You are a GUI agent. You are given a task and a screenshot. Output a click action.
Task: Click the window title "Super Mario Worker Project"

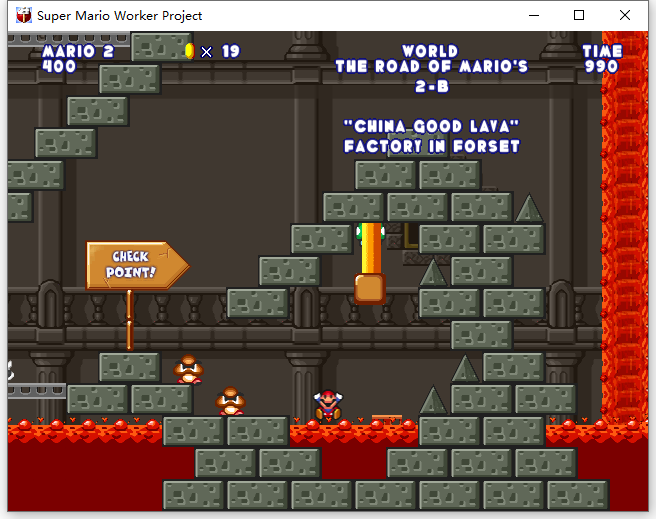pos(119,16)
